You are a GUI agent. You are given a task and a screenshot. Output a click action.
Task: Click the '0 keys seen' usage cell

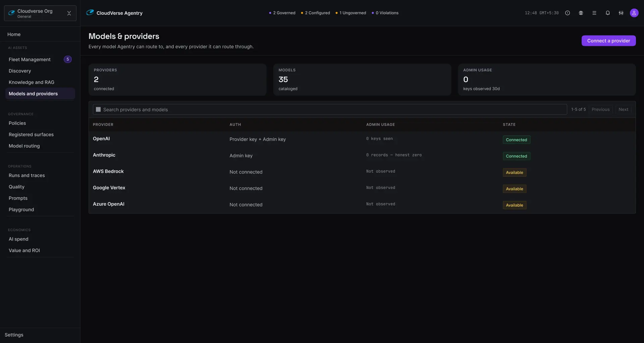pyautogui.click(x=379, y=139)
